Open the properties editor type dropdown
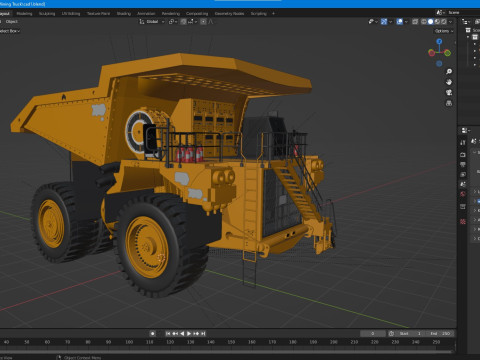The height and width of the screenshot is (360, 480). (x=465, y=130)
